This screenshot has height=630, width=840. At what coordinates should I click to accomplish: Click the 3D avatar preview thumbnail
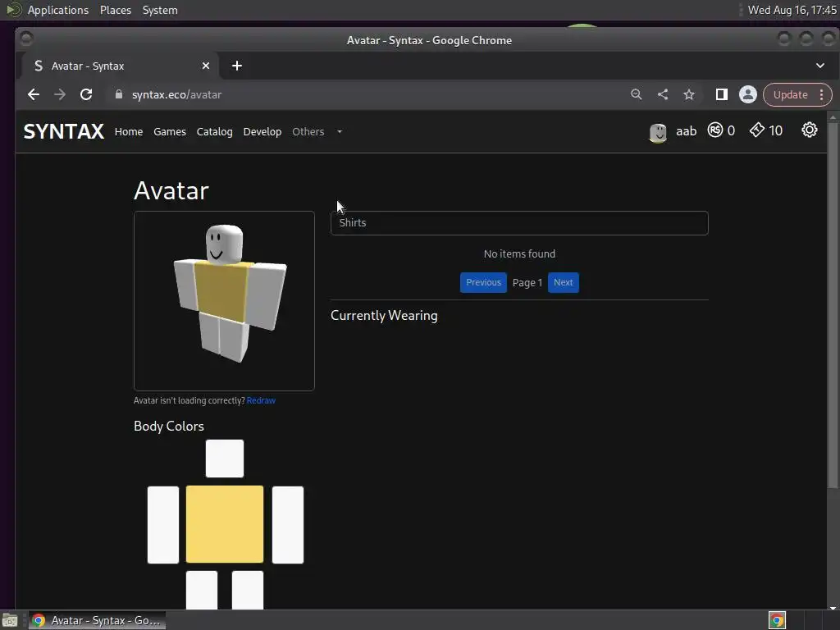pyautogui.click(x=224, y=300)
